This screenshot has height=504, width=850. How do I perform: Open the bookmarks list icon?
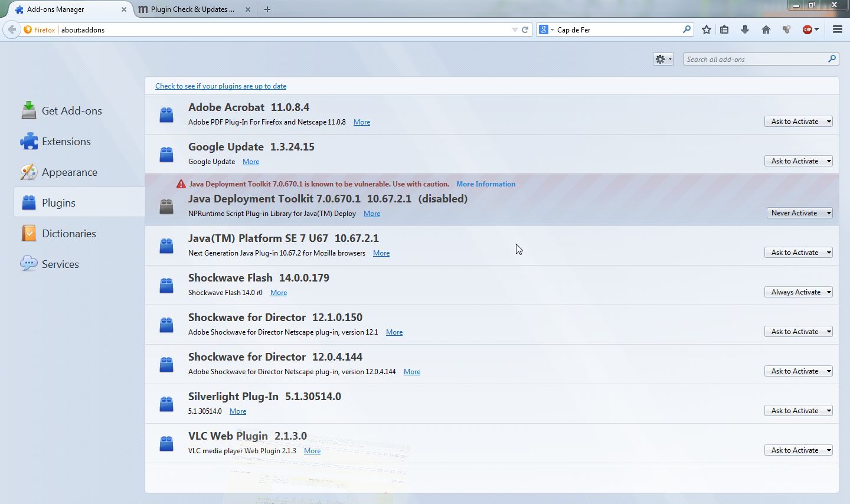coord(724,30)
